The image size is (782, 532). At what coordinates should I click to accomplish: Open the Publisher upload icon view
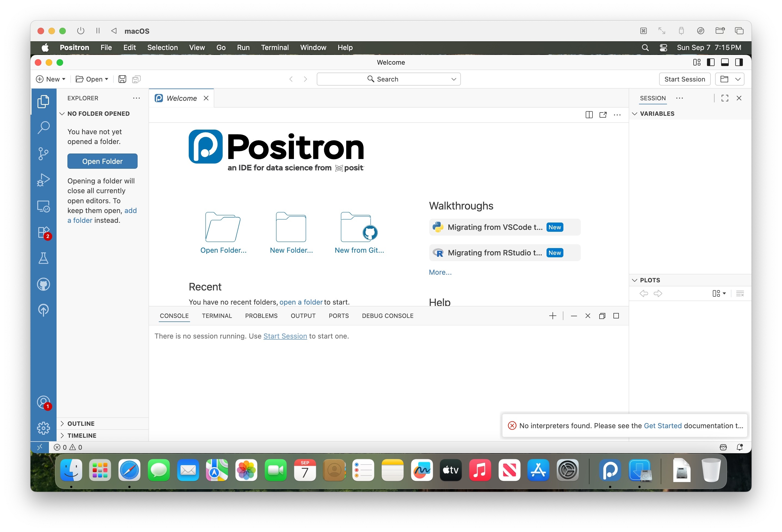pos(43,310)
